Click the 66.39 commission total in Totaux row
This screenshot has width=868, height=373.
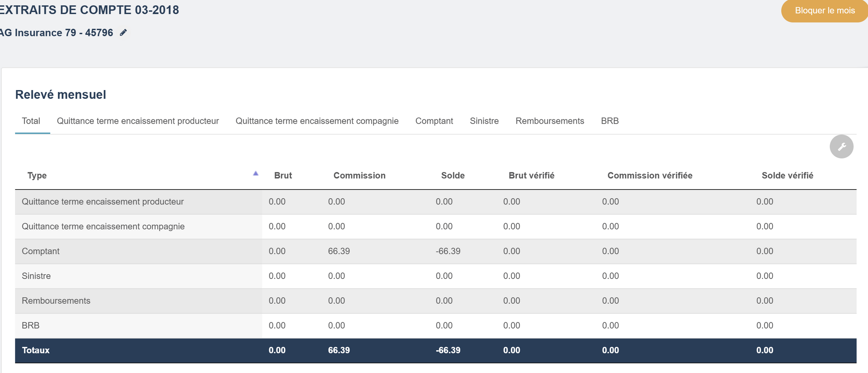(x=339, y=350)
